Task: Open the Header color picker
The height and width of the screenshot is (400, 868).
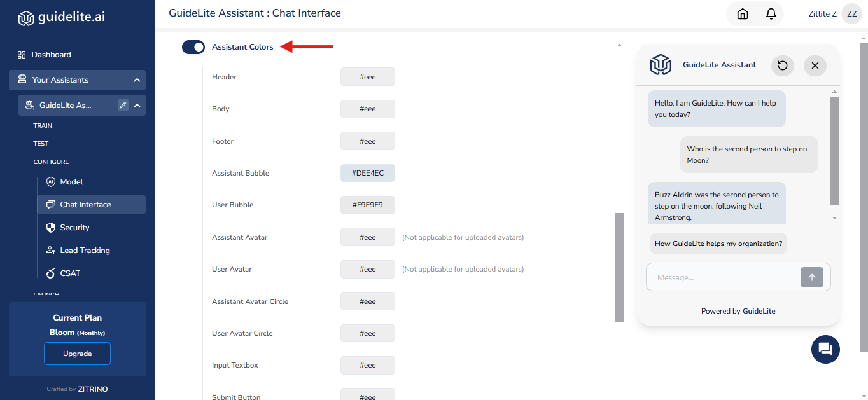Action: point(368,77)
